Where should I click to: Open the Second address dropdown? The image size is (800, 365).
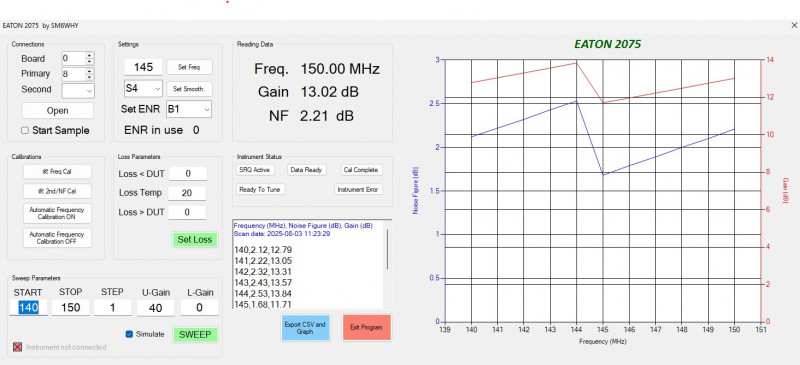pos(78,90)
